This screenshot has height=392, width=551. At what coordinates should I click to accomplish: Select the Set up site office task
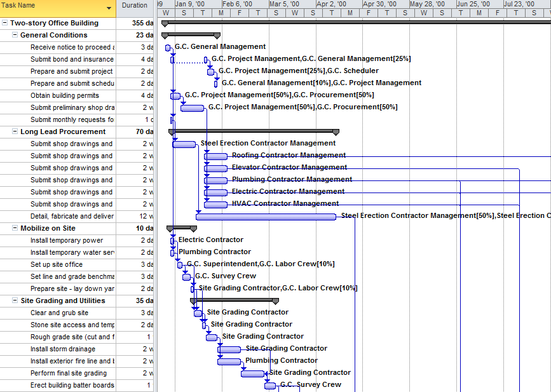point(57,264)
